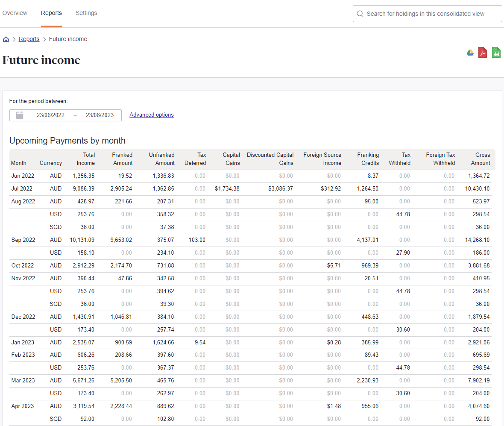Click the start date field showing 23/06/2022
The width and height of the screenshot is (504, 426).
click(50, 115)
